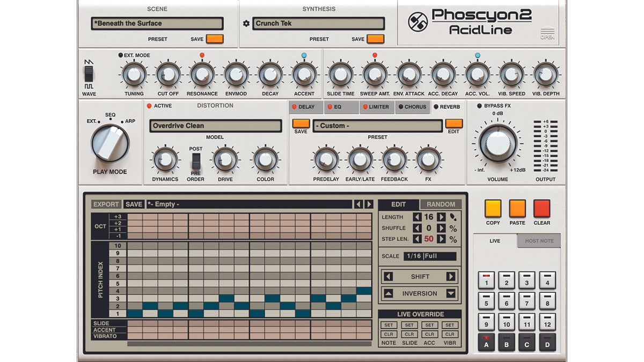
Task: Open the Overdrive Clean model selector
Action: (215, 125)
